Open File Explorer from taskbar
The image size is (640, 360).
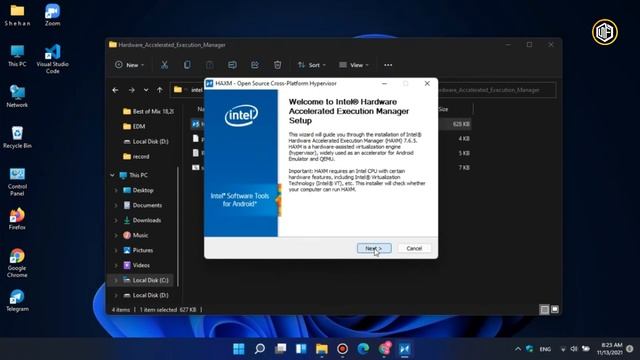322,349
